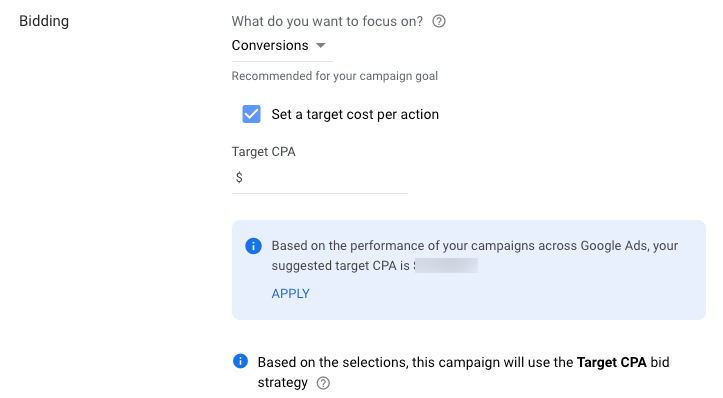Image resolution: width=723 pixels, height=398 pixels.
Task: Open the Conversions focus dropdown
Action: (x=282, y=45)
